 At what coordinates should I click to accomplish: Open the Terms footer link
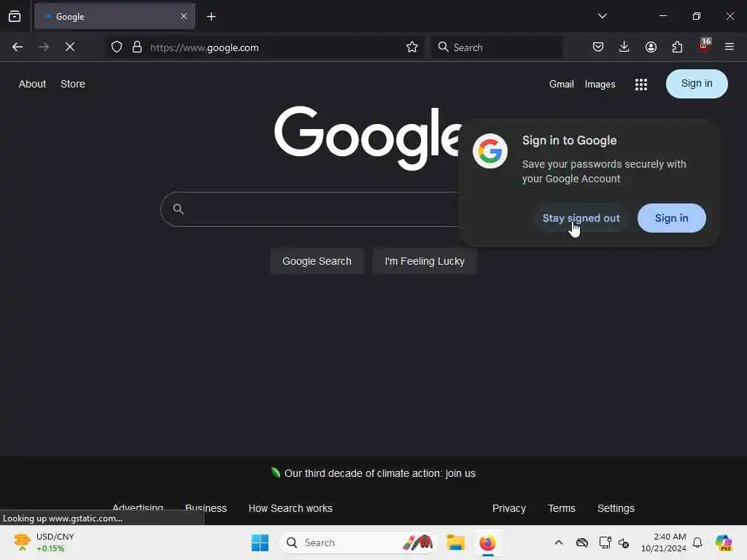tap(562, 508)
